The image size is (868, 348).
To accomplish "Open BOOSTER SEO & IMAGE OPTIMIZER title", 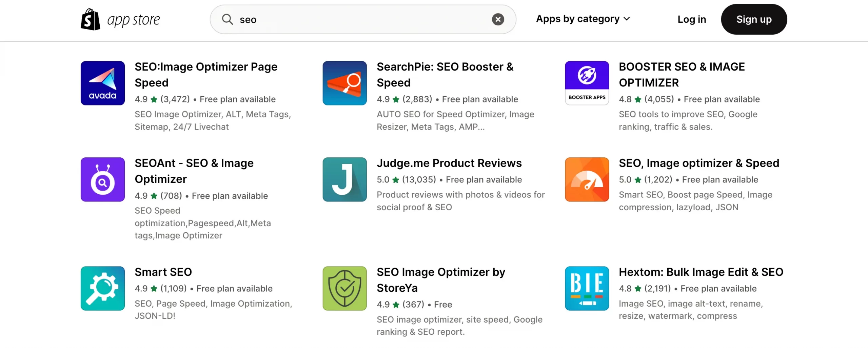I will (x=682, y=75).
